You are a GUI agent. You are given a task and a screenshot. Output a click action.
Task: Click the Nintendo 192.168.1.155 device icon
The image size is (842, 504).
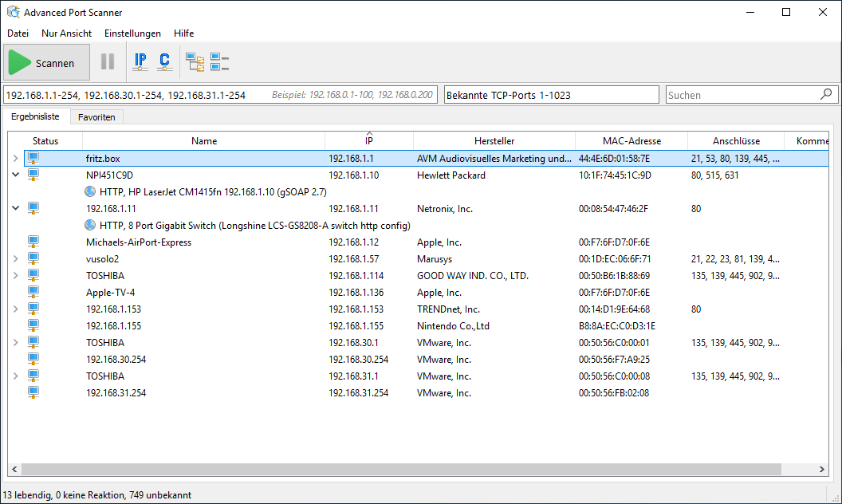33,325
